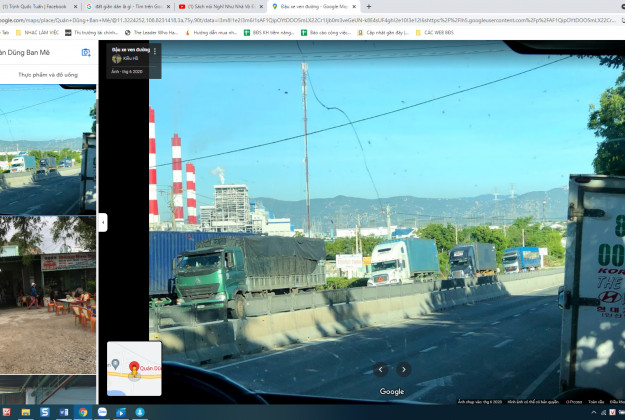Select the Google Maps tab
625x420 pixels.
click(x=314, y=6)
